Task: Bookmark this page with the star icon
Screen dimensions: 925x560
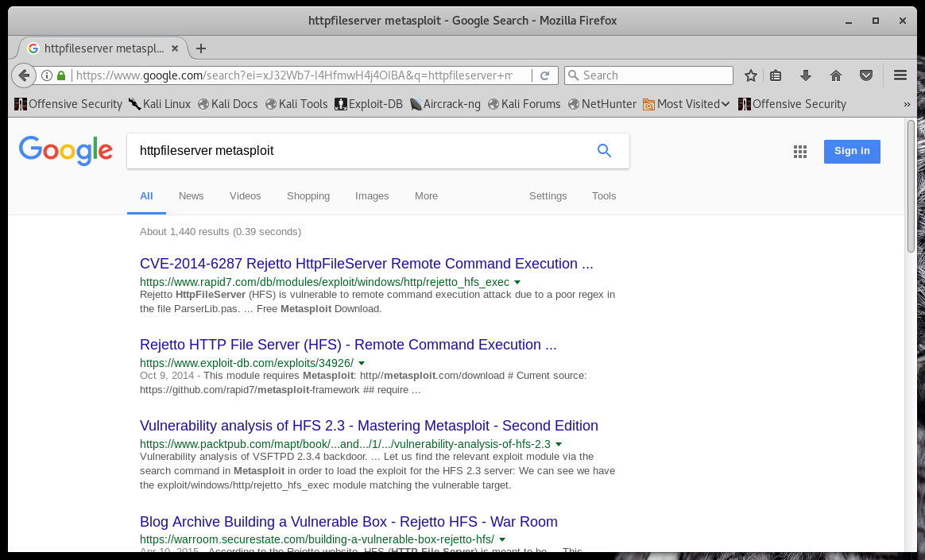Action: [x=750, y=75]
